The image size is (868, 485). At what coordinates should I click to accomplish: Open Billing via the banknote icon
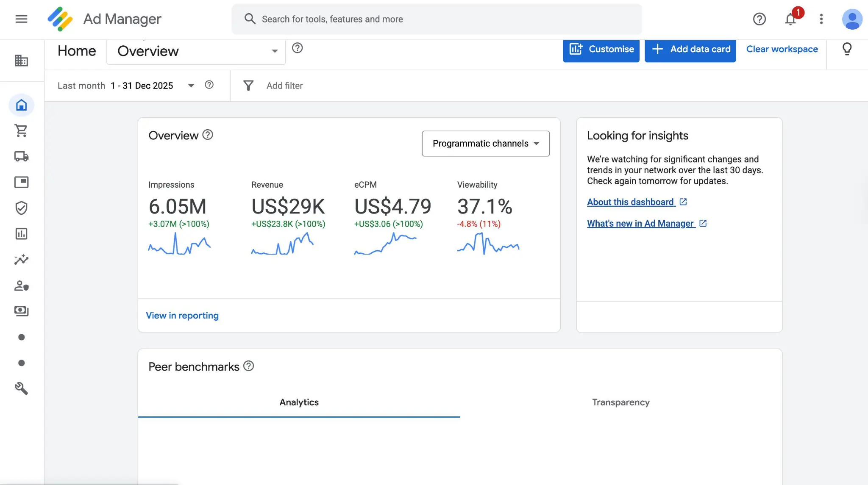click(21, 311)
